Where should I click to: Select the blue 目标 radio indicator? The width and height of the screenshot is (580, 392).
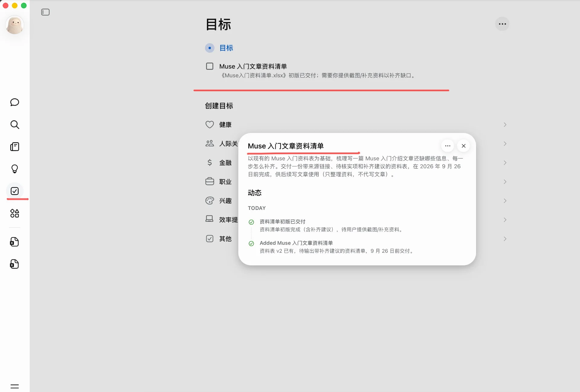click(210, 48)
